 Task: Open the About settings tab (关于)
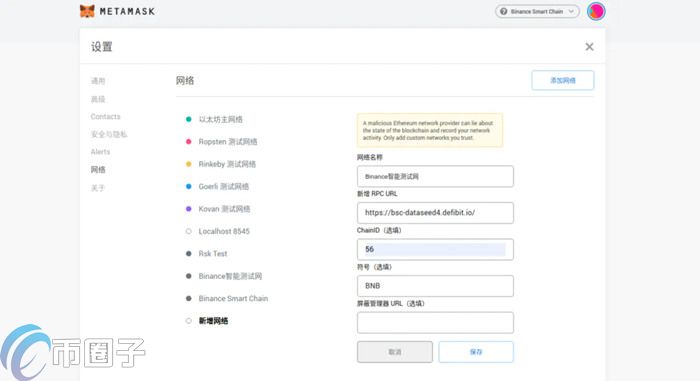click(x=98, y=188)
